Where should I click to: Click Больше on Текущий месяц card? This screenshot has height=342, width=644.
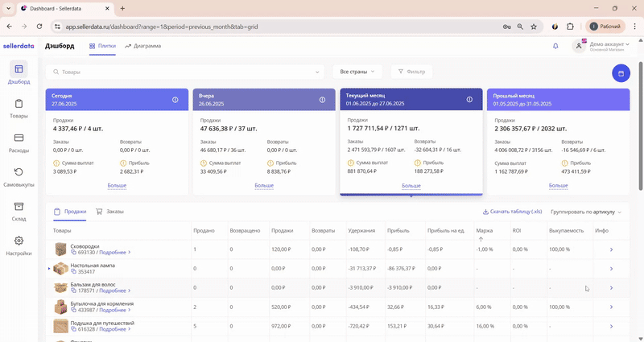(x=411, y=185)
